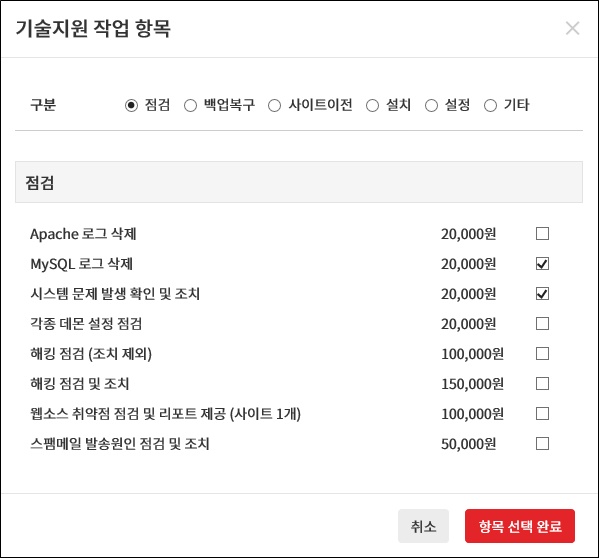599x558 pixels.
Task: Choose the 사이트이전 category
Action: tap(274, 105)
